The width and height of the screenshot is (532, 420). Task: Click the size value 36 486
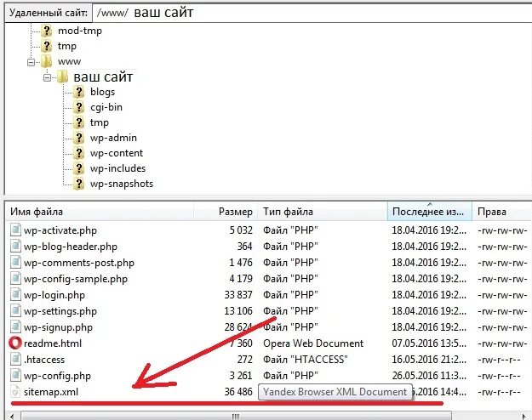238,392
